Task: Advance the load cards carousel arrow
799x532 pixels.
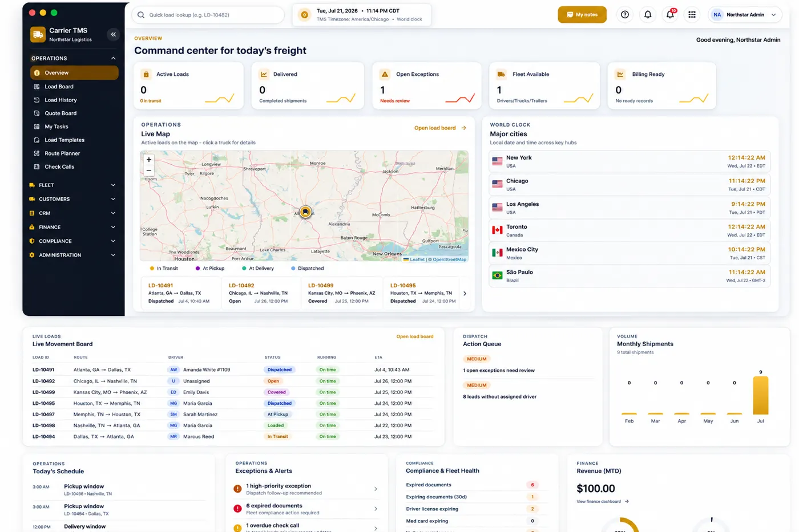Action: 465,294
